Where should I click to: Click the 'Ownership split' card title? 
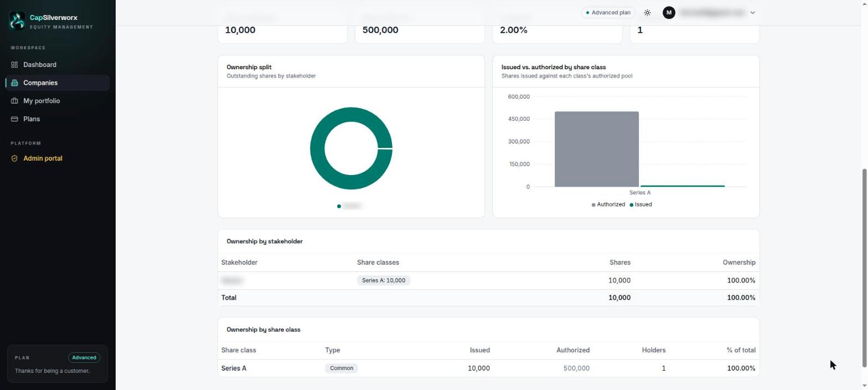click(x=249, y=67)
